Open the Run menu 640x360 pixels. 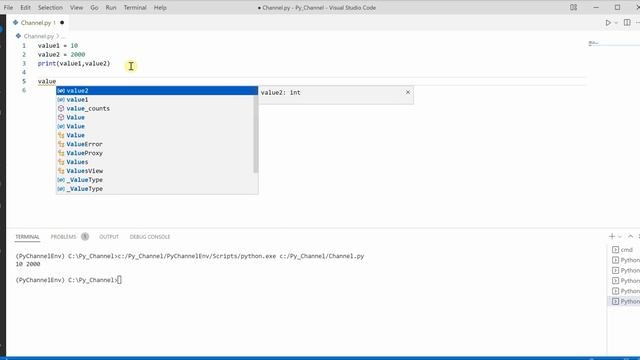[111, 7]
